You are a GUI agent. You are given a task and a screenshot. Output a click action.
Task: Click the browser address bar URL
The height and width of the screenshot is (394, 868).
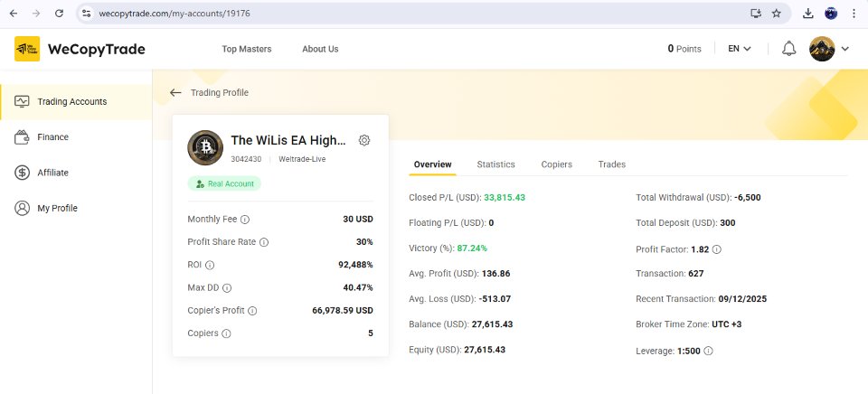coord(175,14)
